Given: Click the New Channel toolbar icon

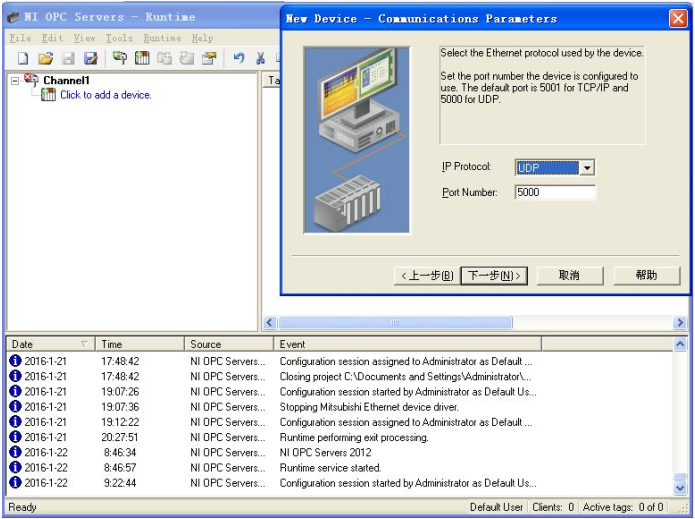Looking at the screenshot, I should click(119, 58).
